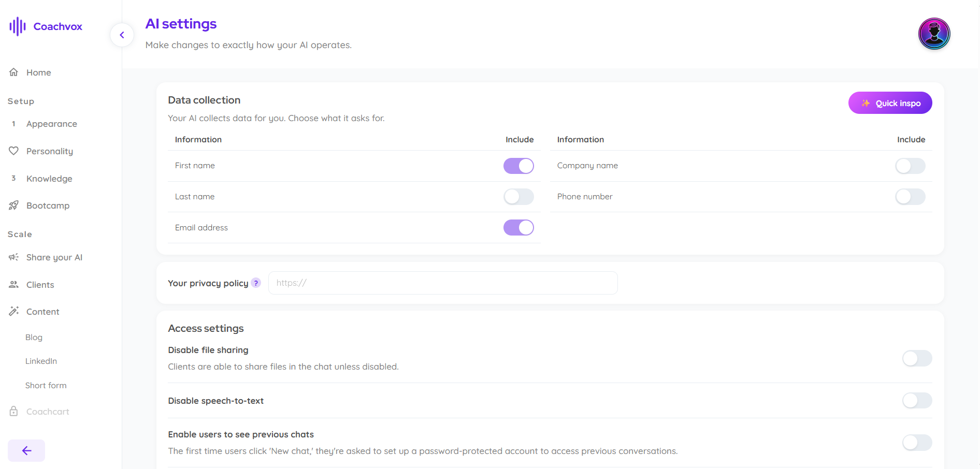Click the AI settings page title
Image resolution: width=980 pixels, height=469 pixels.
pyautogui.click(x=181, y=24)
